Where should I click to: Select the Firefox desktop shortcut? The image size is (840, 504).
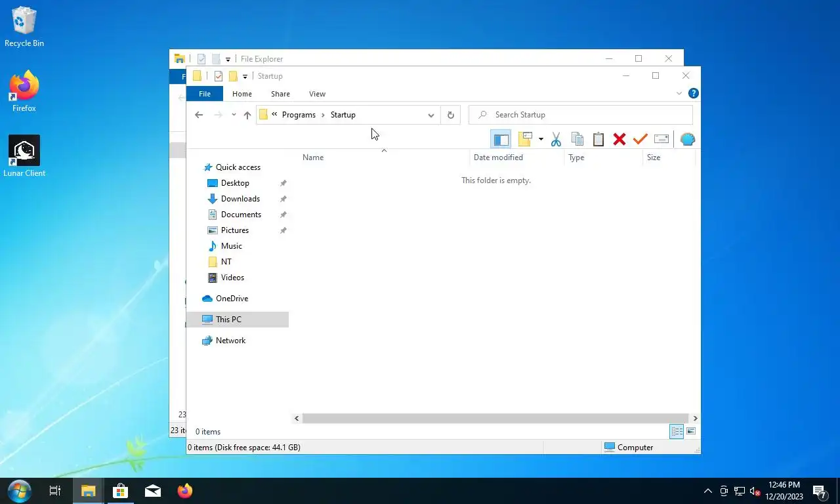pyautogui.click(x=24, y=91)
